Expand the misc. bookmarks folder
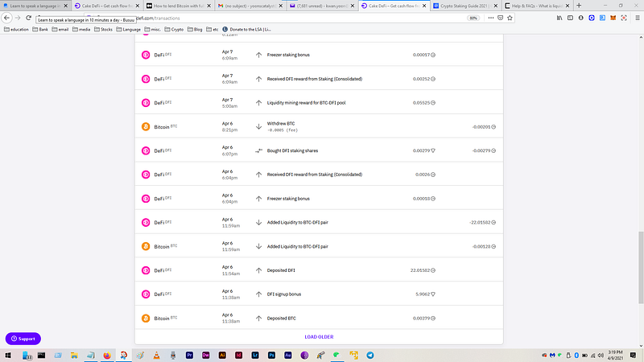644x362 pixels. 152,30
